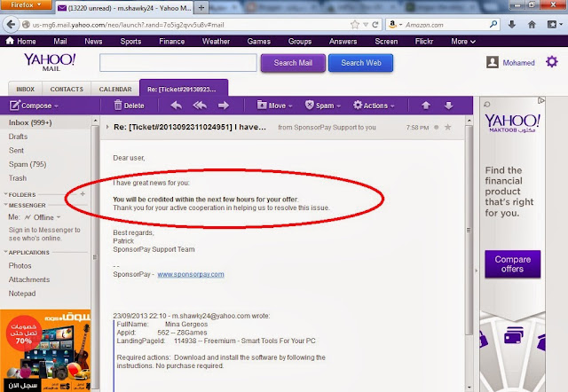Open the www.sponsorpay.com link
The width and height of the screenshot is (568, 392).
click(191, 274)
